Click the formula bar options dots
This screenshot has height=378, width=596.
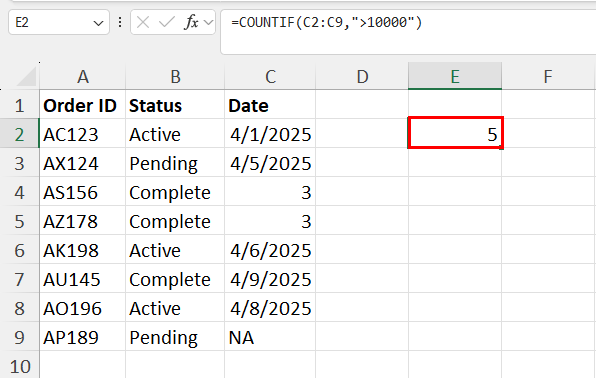tap(120, 22)
